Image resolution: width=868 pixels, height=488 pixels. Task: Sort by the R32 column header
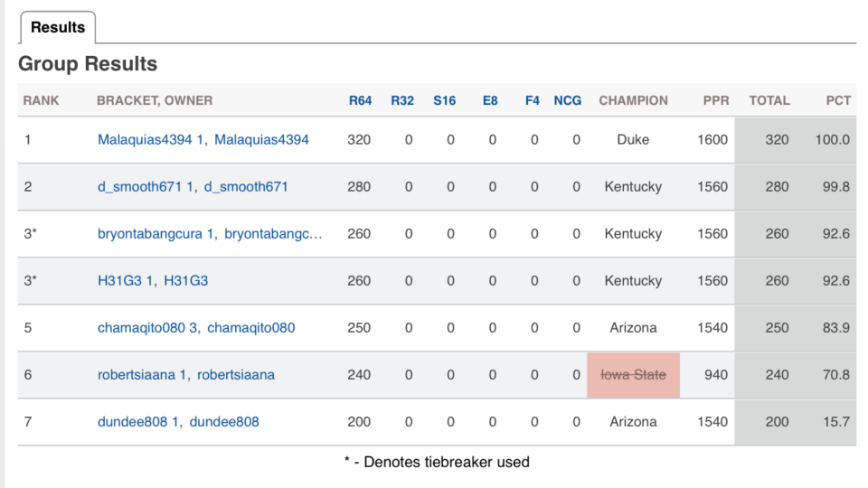(402, 100)
